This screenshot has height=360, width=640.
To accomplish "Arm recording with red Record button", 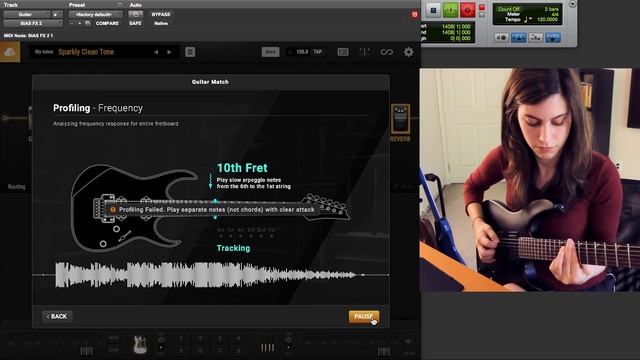I will point(467,10).
